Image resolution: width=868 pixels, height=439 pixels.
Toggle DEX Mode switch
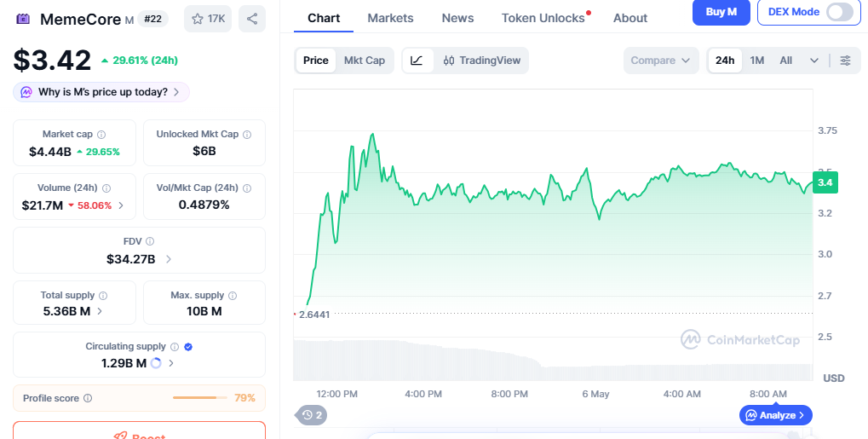pyautogui.click(x=839, y=12)
